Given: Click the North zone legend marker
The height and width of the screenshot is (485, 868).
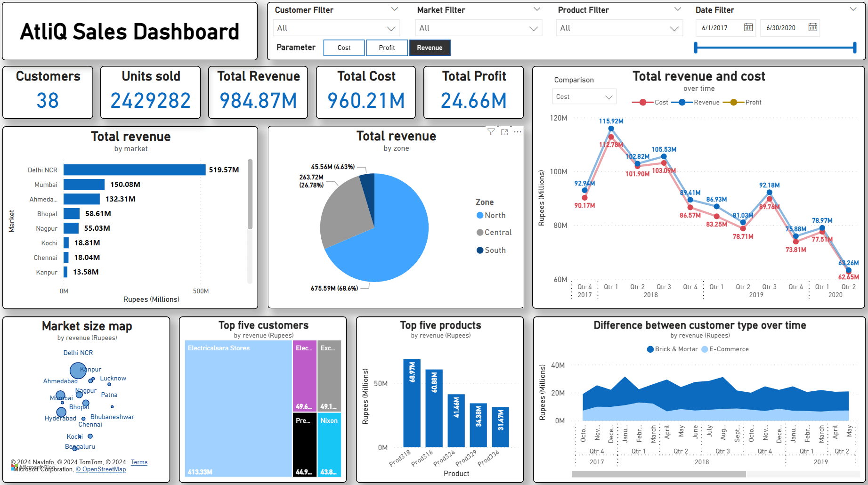Looking at the screenshot, I should click(x=480, y=215).
